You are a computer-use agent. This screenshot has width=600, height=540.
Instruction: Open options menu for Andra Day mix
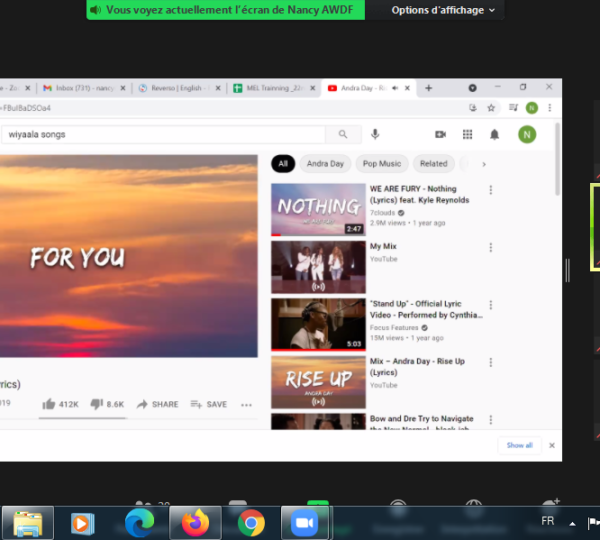click(491, 362)
